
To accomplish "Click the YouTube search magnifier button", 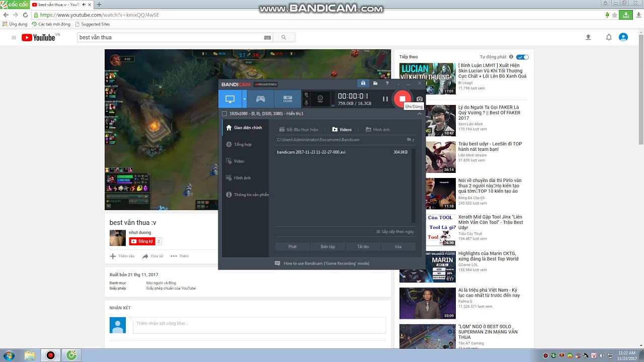I will (x=284, y=37).
